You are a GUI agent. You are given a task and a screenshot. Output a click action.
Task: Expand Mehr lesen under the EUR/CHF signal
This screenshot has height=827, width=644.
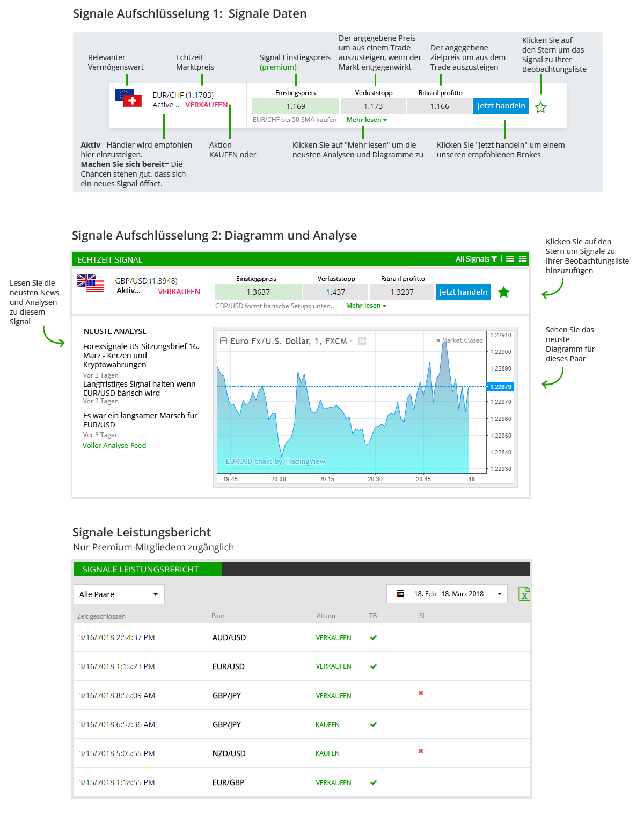tap(367, 120)
